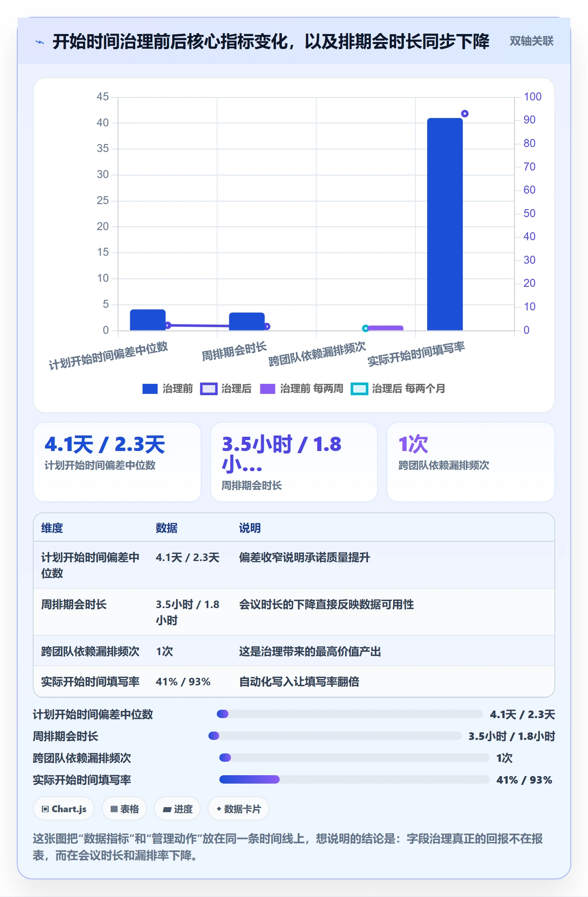Screen dimensions: 588x897
Task: Select the 进度 chip
Action: pyautogui.click(x=177, y=809)
